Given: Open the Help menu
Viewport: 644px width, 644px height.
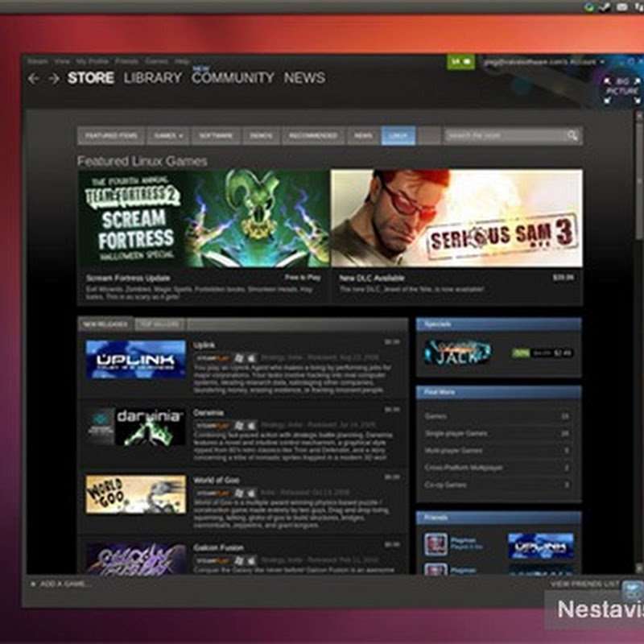Looking at the screenshot, I should pyautogui.click(x=182, y=61).
